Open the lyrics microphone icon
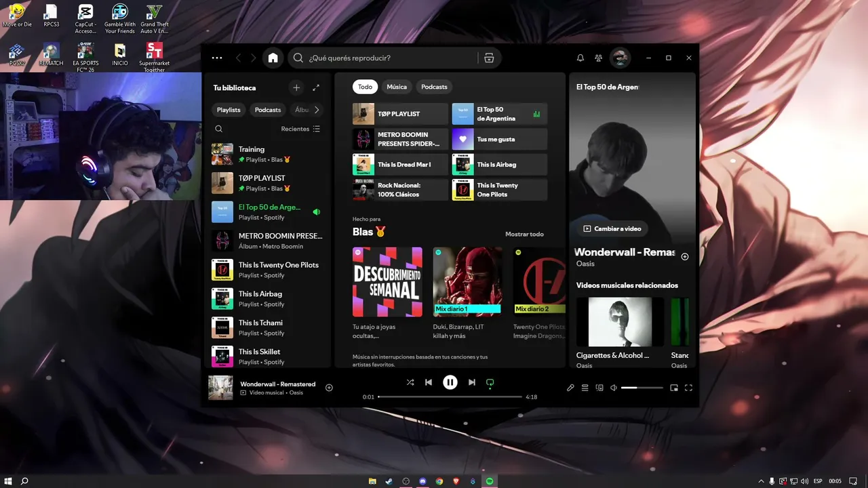 570,388
